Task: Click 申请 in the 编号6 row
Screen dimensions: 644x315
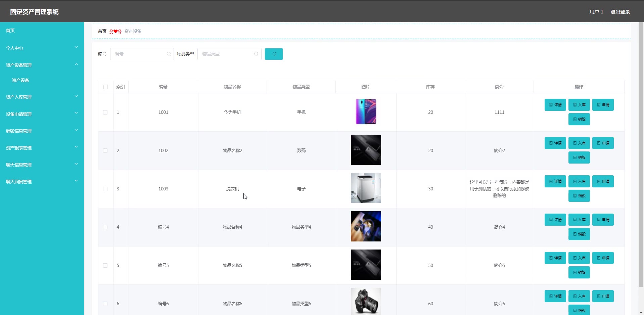Action: coord(603,296)
